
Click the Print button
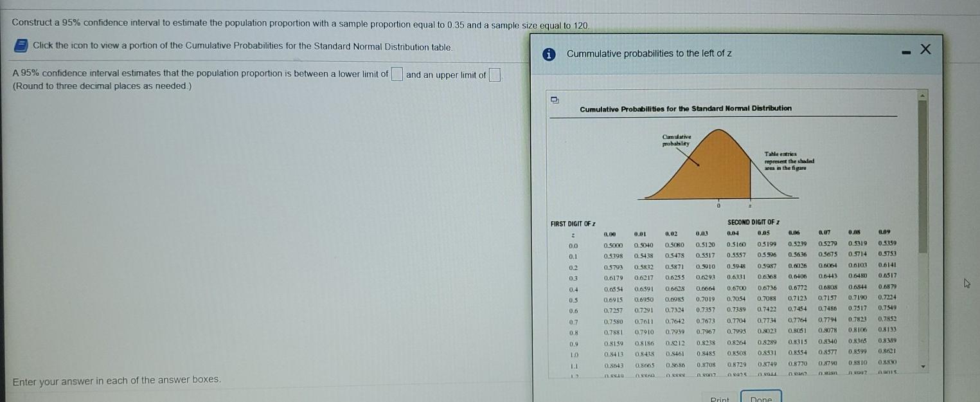[x=719, y=399]
